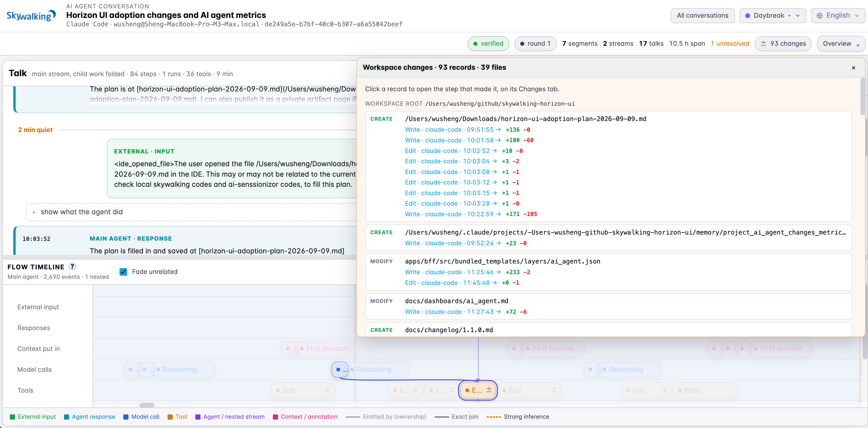Click the Agent response legend swatch
Viewport: 868px width, 428px height.
(x=66, y=417)
